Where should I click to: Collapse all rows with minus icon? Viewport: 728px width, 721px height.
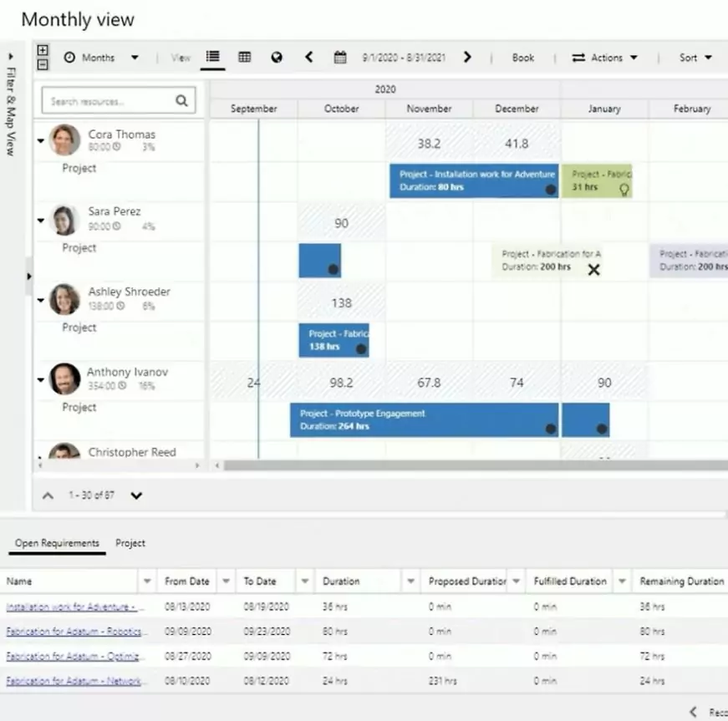[43, 64]
